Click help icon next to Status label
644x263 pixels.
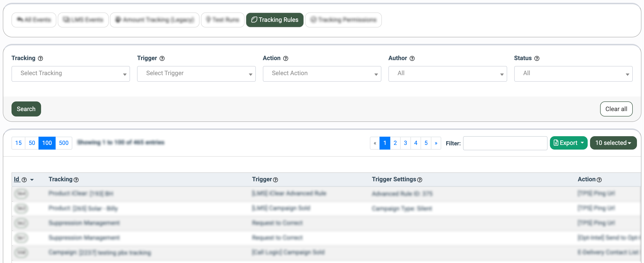537,58
